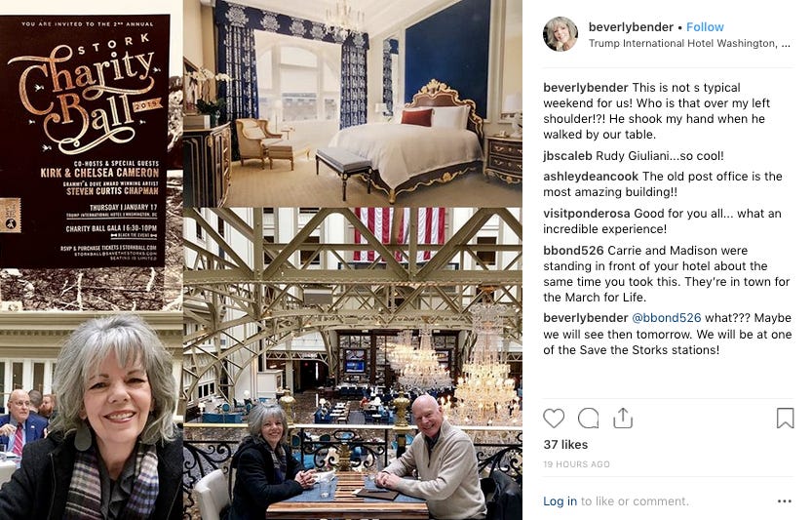The width and height of the screenshot is (812, 520).
Task: View the 37 likes list
Action: pyautogui.click(x=565, y=444)
